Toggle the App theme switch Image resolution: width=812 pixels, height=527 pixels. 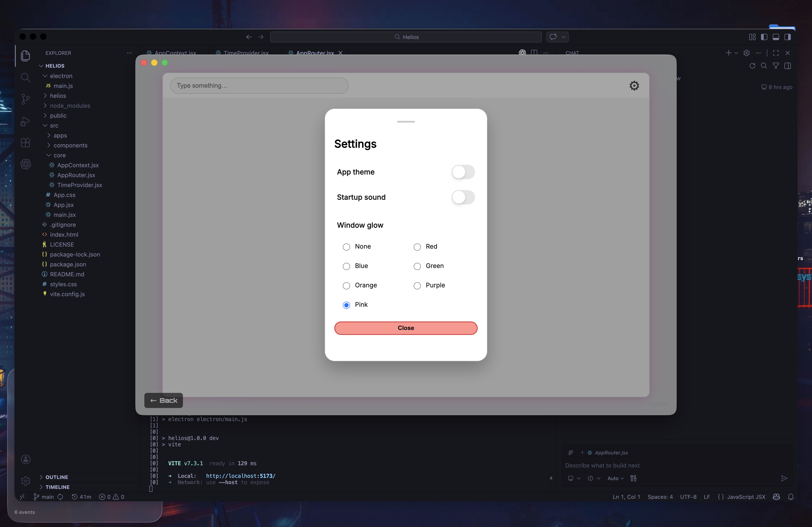click(463, 172)
